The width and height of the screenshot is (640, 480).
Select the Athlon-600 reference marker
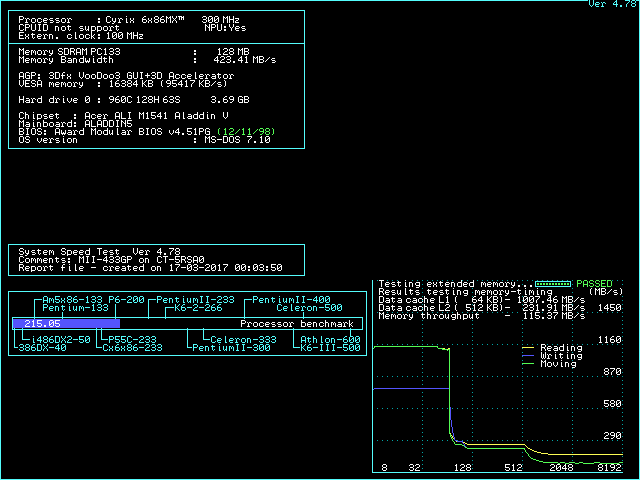[x=331, y=340]
